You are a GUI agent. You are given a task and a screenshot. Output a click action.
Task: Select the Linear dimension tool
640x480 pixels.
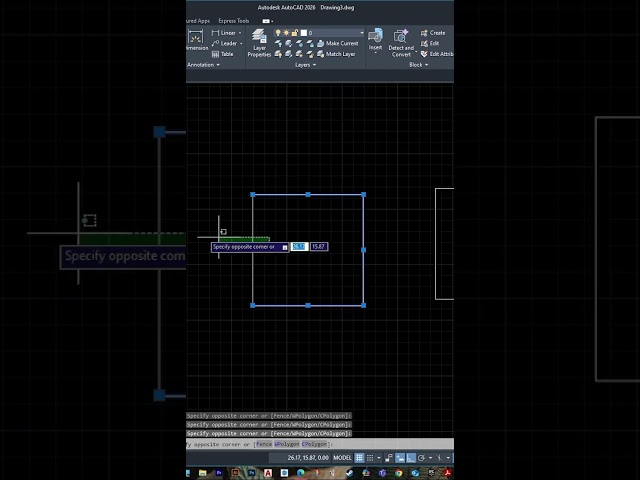click(x=224, y=33)
